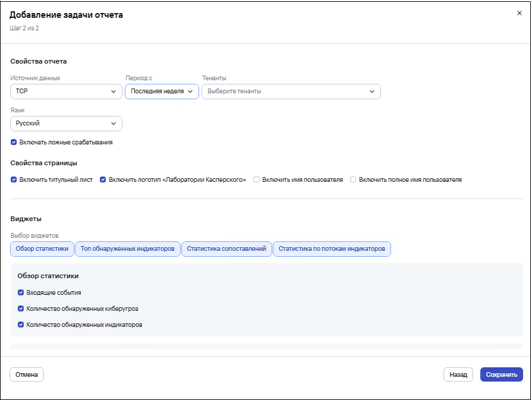Uncheck Входящие события

(21, 292)
